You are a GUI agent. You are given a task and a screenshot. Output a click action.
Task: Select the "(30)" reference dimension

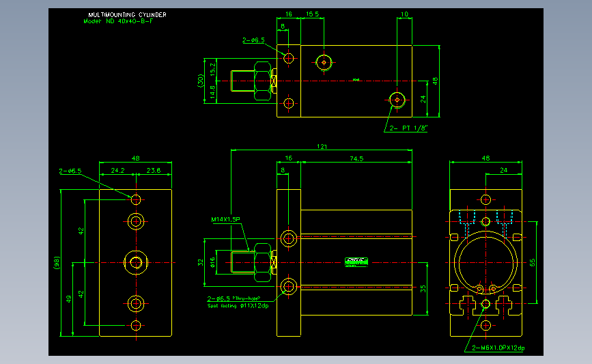point(200,81)
